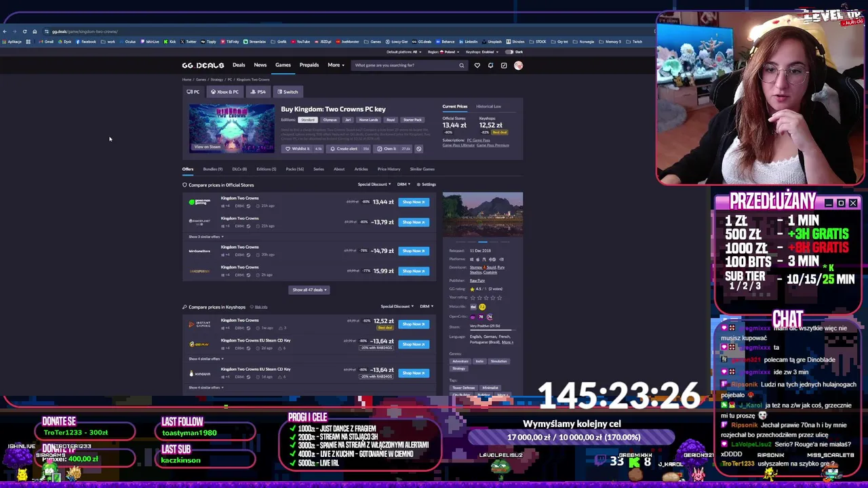Open the News menu item
The width and height of the screenshot is (868, 488).
(260, 65)
